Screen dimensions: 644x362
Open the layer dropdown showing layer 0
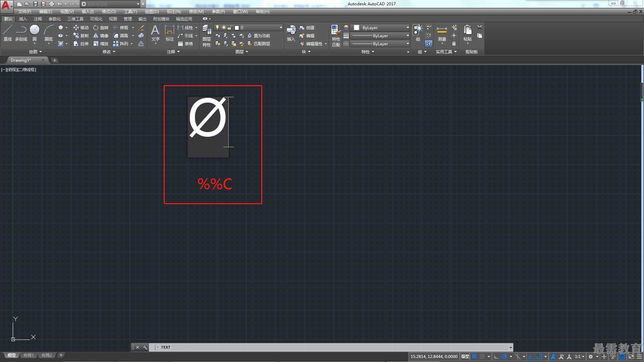coord(248,28)
